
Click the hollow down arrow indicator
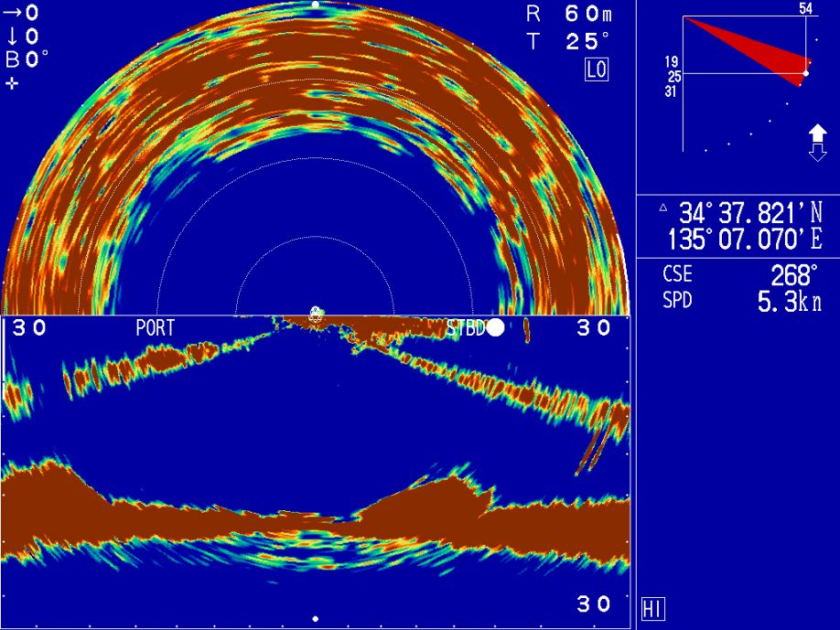(817, 154)
